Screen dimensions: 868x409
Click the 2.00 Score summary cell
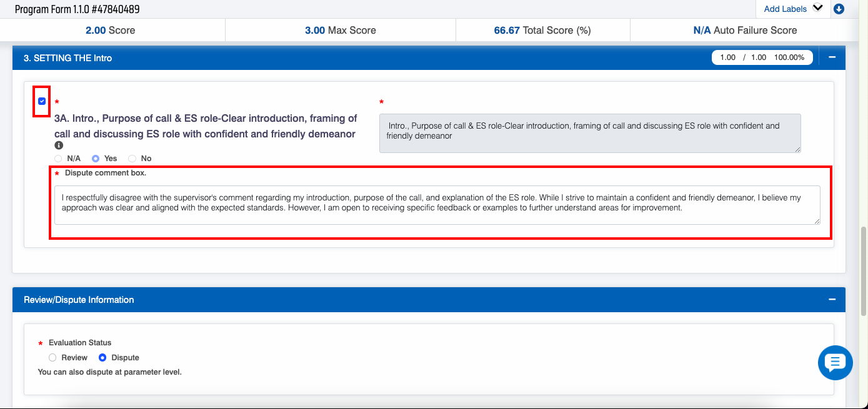tap(110, 30)
